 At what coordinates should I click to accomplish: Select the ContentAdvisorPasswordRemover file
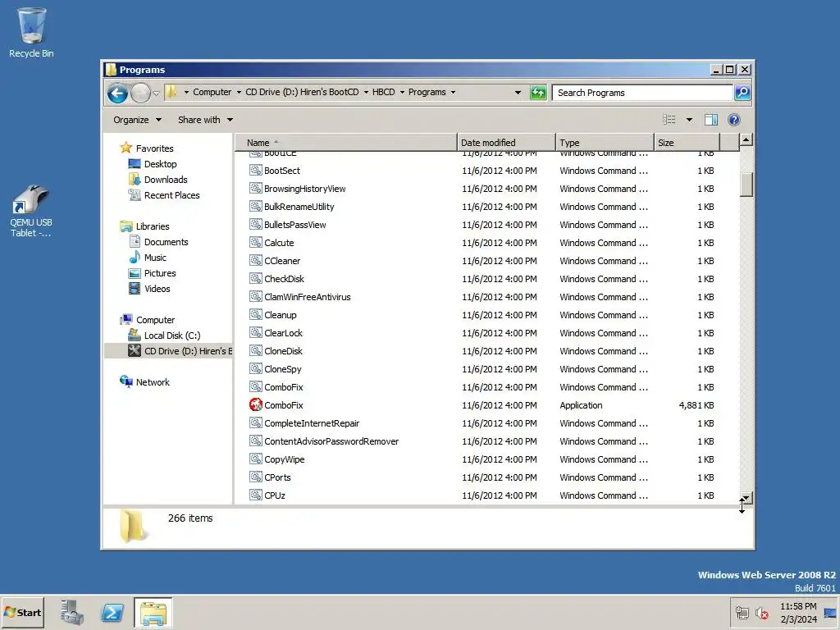pyautogui.click(x=331, y=441)
